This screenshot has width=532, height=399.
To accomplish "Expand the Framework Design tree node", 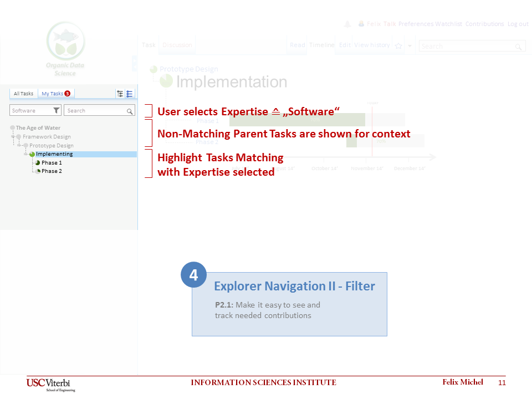I will click(13, 136).
